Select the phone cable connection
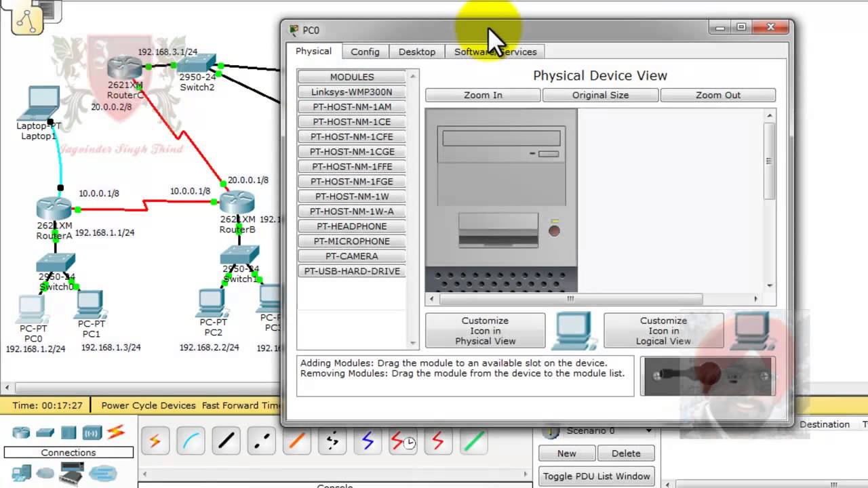The image size is (868, 488). [x=332, y=442]
